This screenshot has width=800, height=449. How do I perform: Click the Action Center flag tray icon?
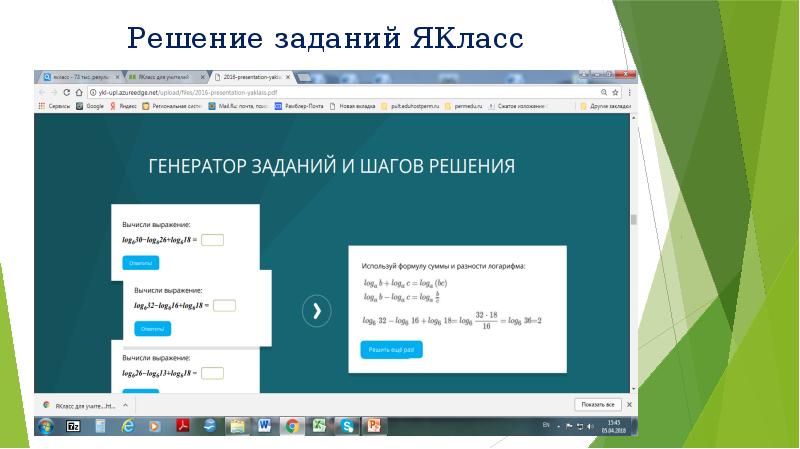point(569,427)
